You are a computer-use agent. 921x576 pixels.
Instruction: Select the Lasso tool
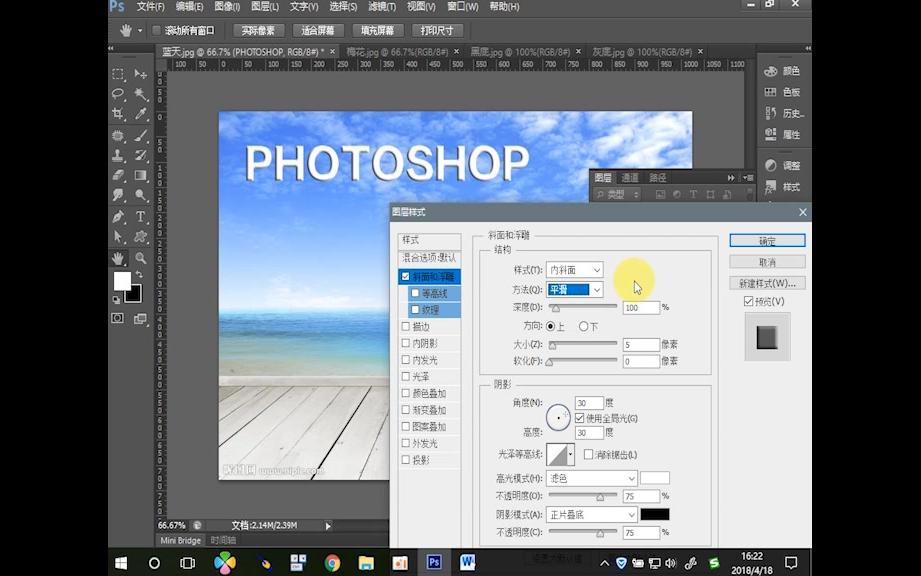pos(116,92)
